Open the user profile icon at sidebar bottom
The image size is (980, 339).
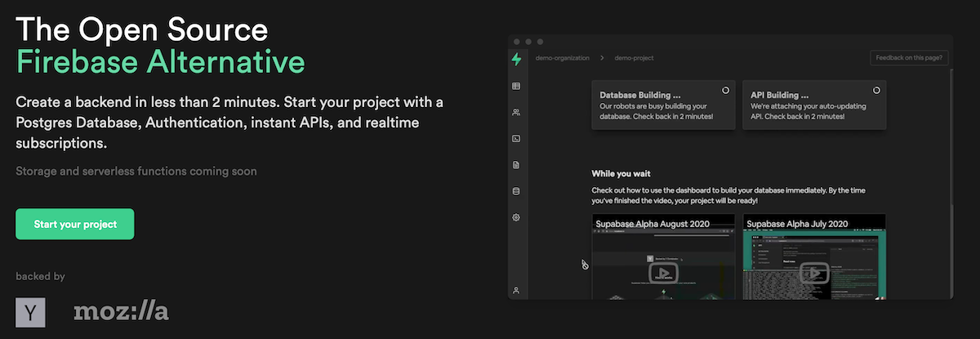coord(516,290)
